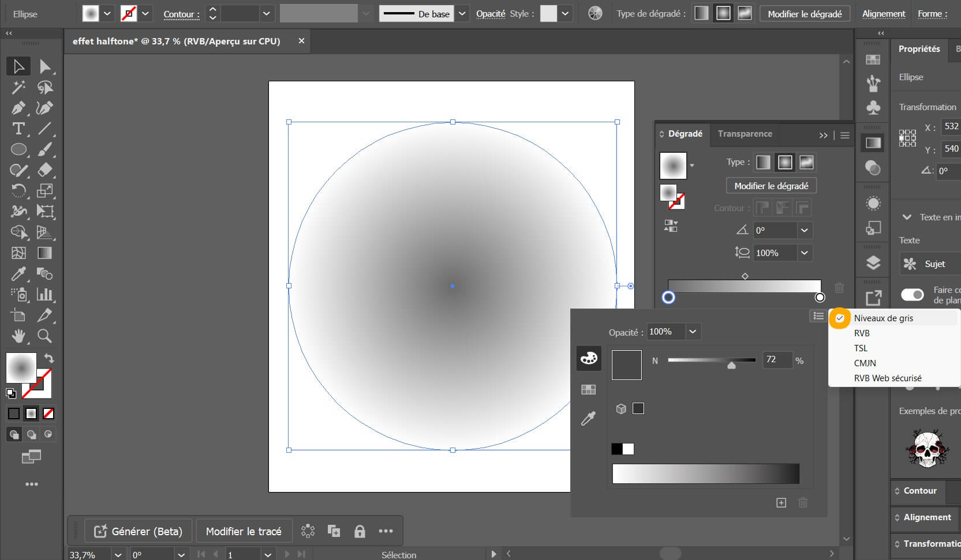Pick from the grayscale spectrum bar
961x560 pixels.
(x=706, y=473)
